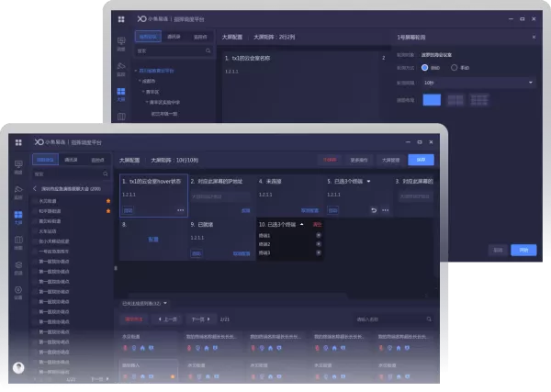The height and width of the screenshot is (392, 551).
Task: Open the three-dot menu in screen cell 1
Action: (x=181, y=210)
